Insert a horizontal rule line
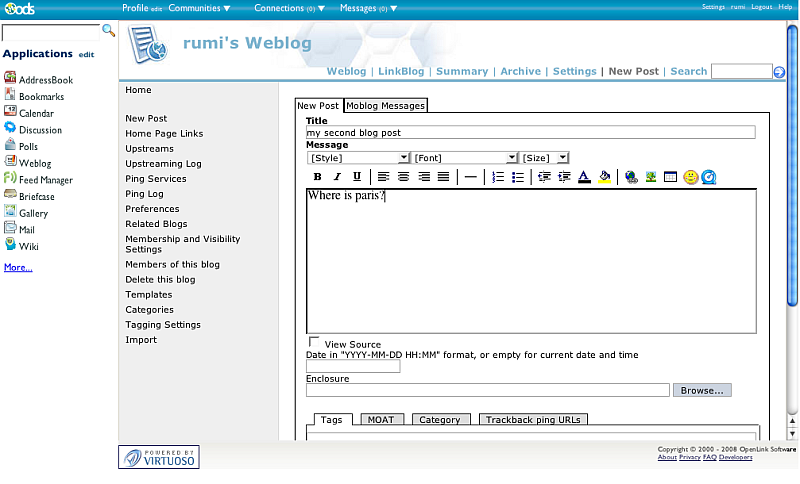 (x=470, y=177)
